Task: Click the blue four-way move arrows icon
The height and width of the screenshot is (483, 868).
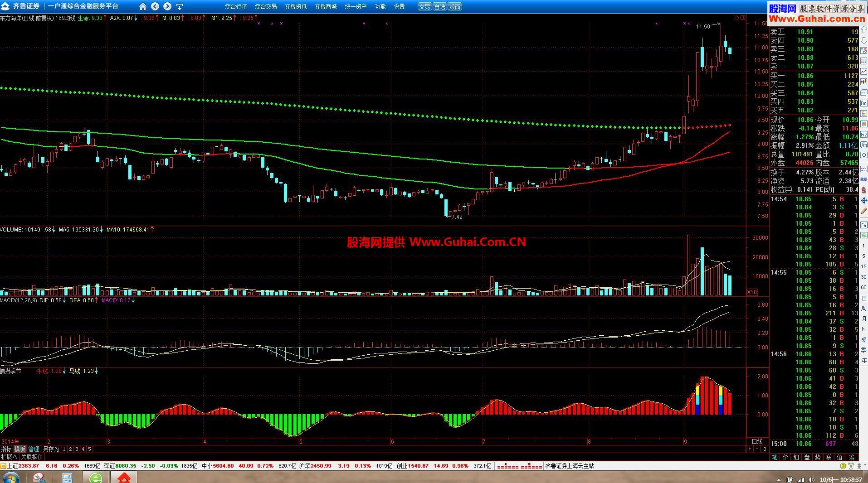Action: (x=863, y=200)
